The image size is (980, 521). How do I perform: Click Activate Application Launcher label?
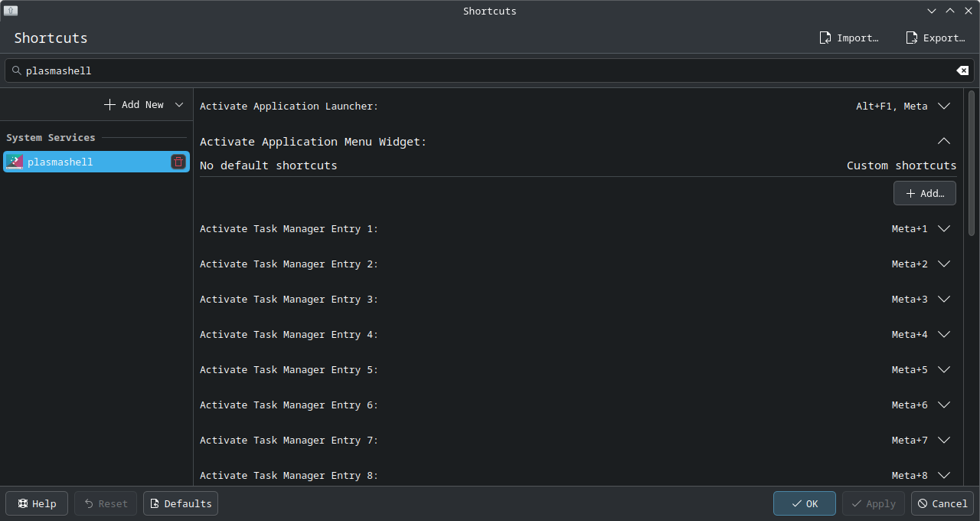pyautogui.click(x=289, y=106)
